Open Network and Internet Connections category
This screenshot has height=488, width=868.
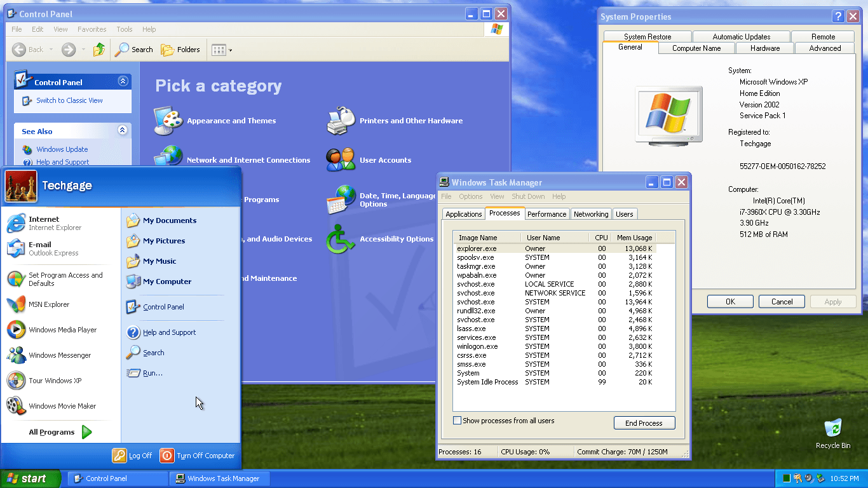pyautogui.click(x=232, y=160)
